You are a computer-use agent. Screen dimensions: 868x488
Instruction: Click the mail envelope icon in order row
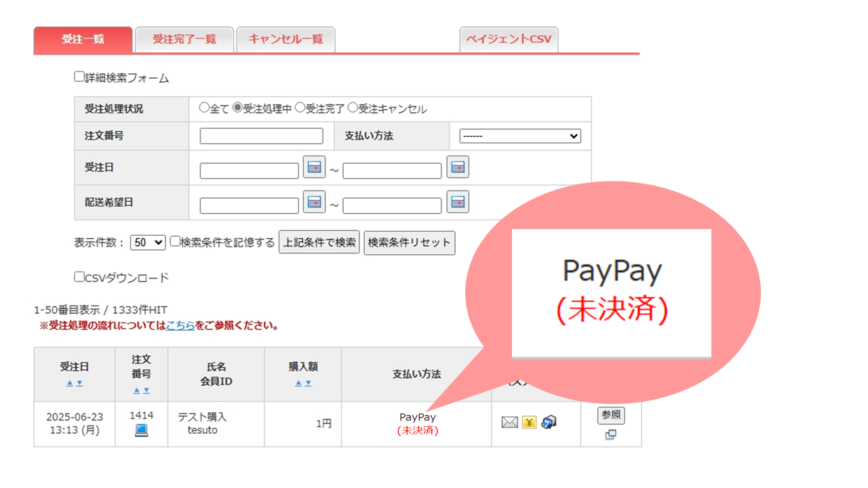(x=509, y=422)
